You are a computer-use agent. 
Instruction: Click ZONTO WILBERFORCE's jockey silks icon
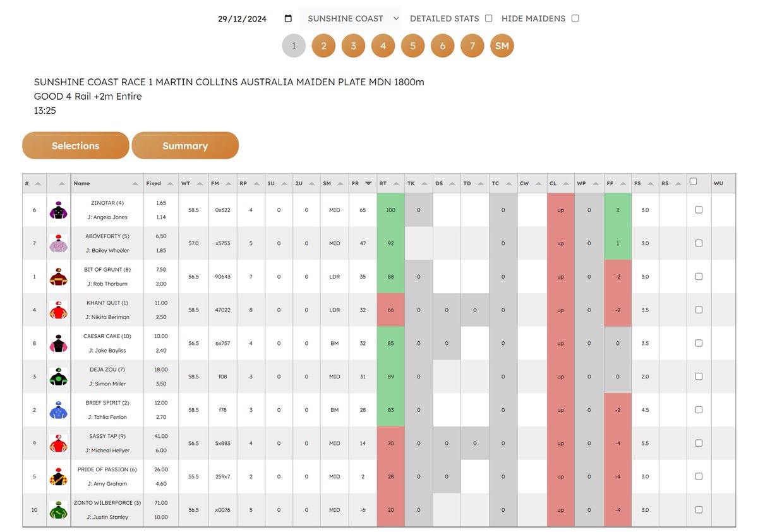pos(58,510)
